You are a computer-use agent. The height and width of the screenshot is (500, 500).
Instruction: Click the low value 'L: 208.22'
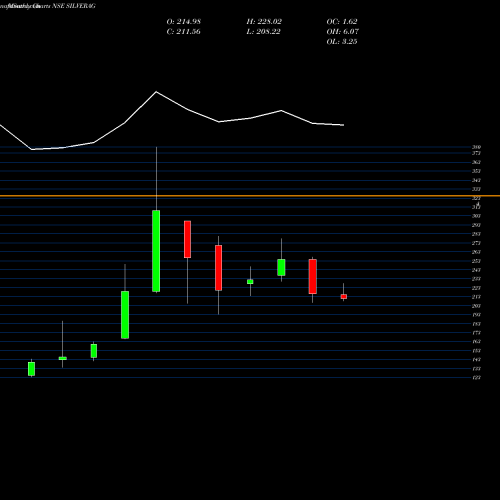263,32
